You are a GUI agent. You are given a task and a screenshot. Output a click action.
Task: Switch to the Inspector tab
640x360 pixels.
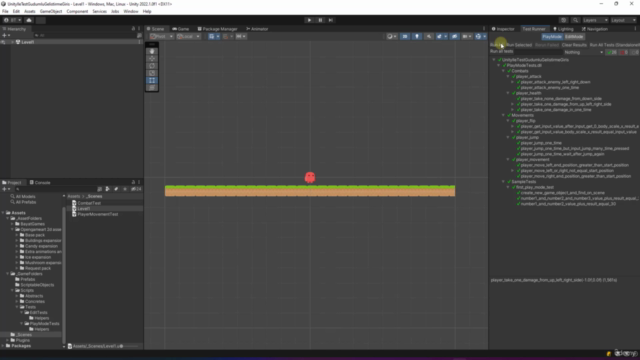(x=503, y=29)
